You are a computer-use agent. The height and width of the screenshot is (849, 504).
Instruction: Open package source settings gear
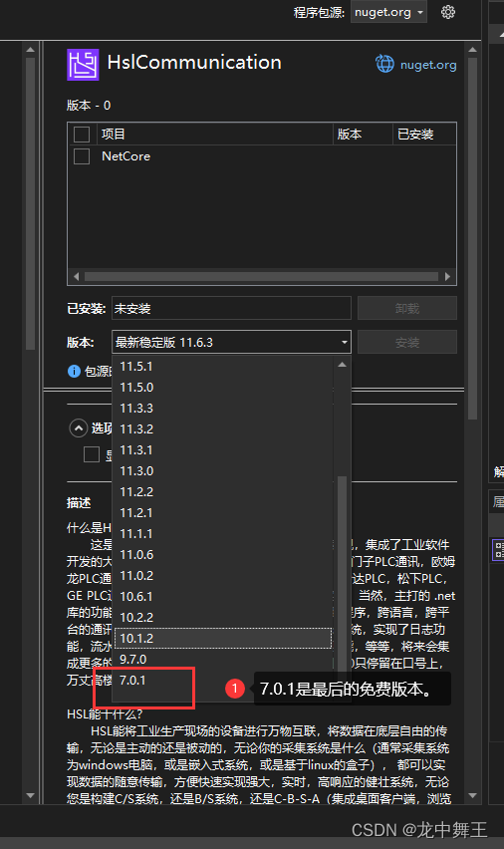(x=447, y=12)
